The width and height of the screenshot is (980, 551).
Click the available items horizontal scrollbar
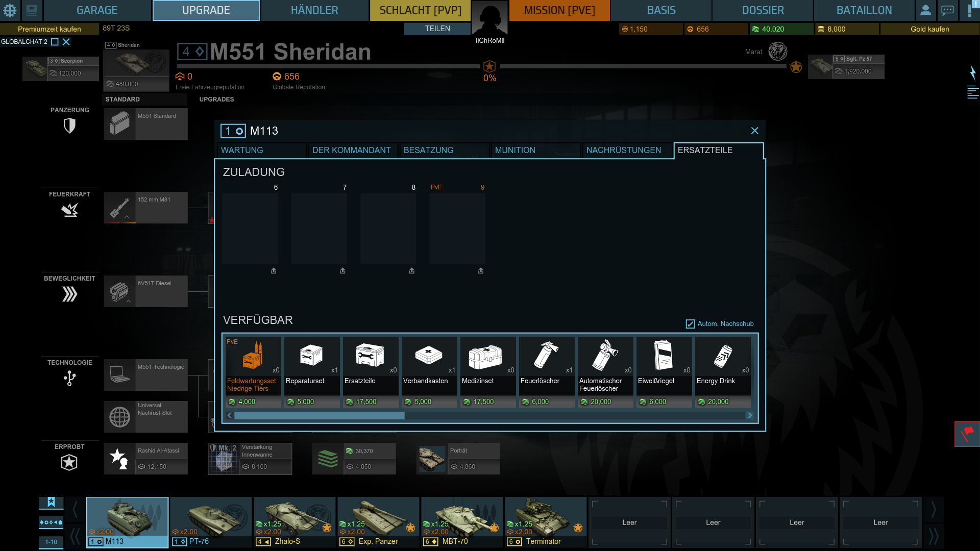pos(320,415)
